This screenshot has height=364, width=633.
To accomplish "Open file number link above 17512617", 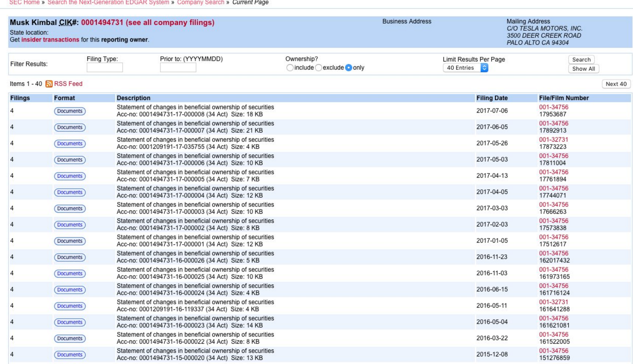I will pyautogui.click(x=554, y=237).
